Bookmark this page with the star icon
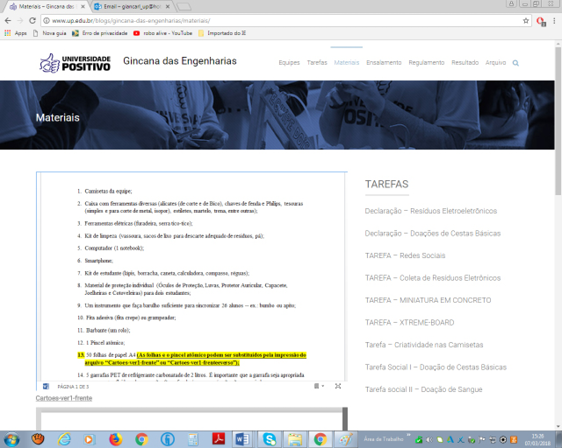The height and width of the screenshot is (448, 562). pyautogui.click(x=526, y=21)
